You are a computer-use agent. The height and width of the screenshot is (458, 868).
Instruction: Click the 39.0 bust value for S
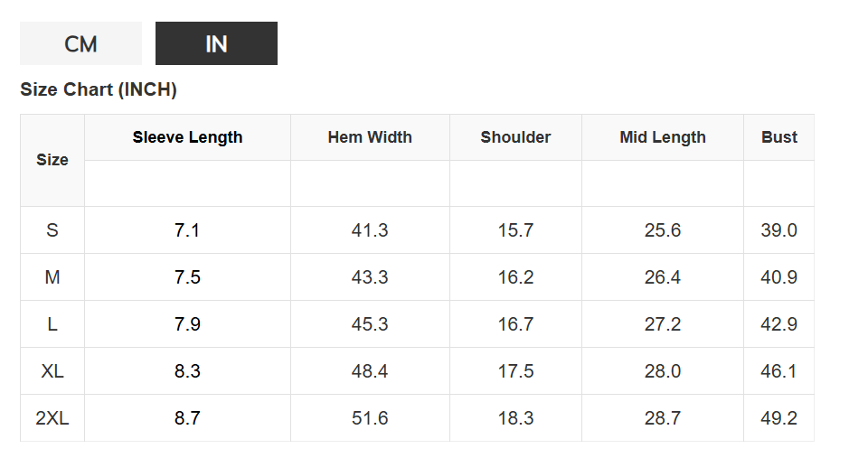tap(778, 230)
